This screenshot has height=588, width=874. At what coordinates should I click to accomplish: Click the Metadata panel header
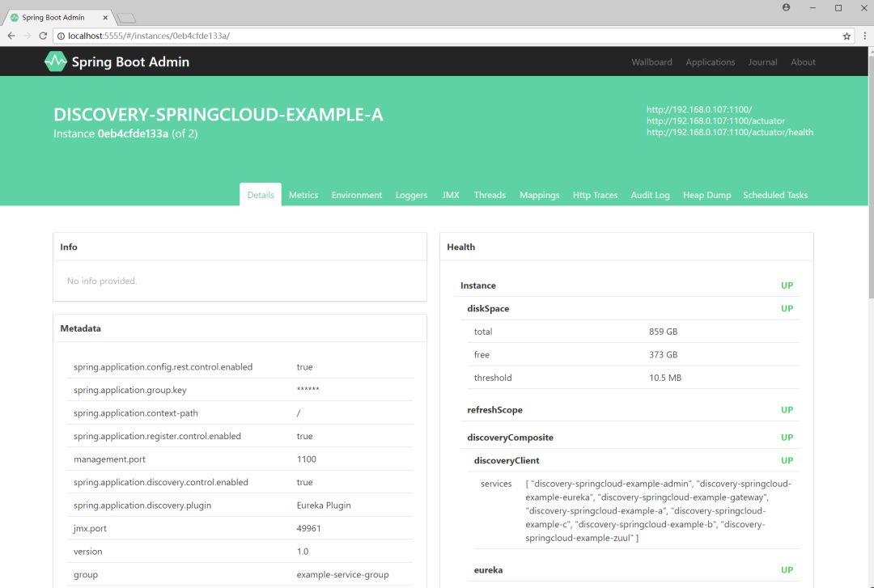click(x=240, y=328)
